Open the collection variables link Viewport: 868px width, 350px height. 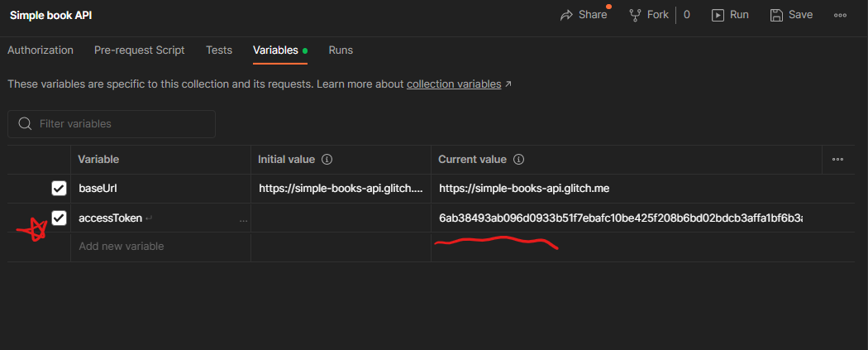[454, 84]
